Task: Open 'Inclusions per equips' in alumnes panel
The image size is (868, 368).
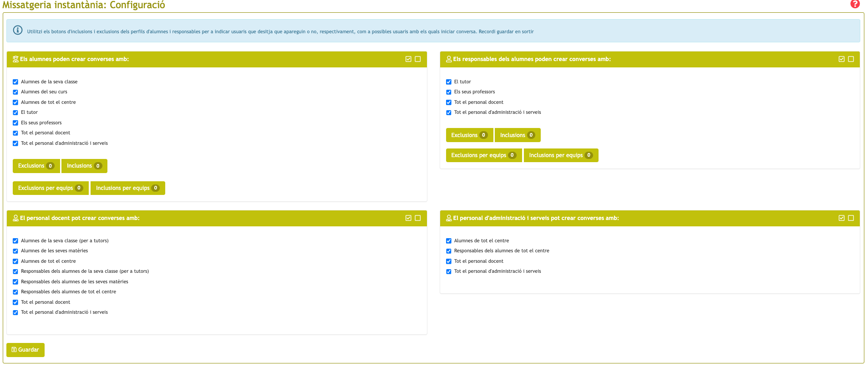Action: (128, 188)
